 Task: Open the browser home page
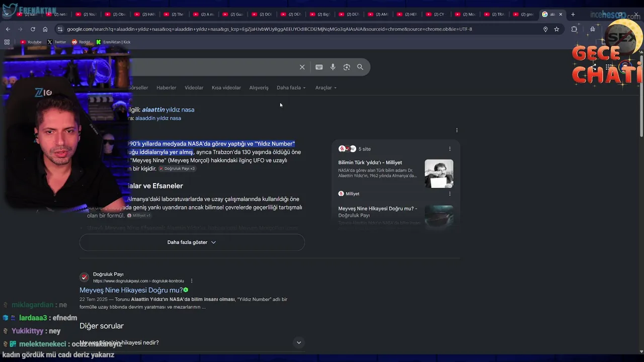point(45,29)
